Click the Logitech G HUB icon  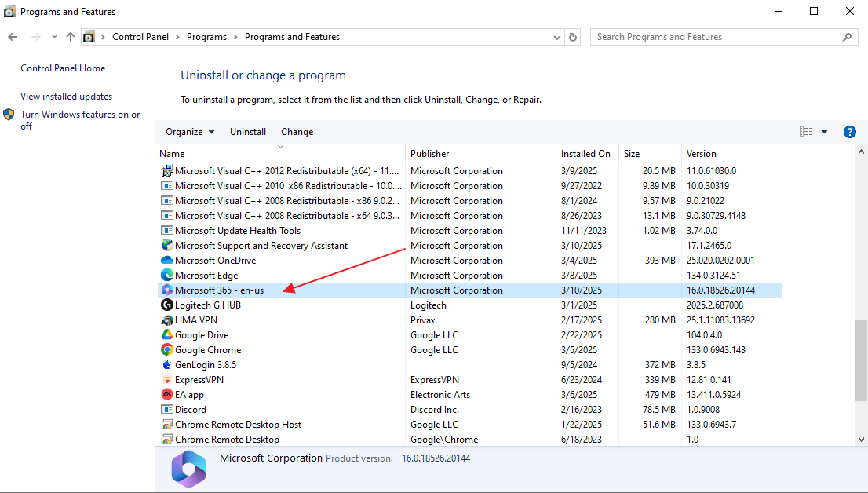coord(166,305)
